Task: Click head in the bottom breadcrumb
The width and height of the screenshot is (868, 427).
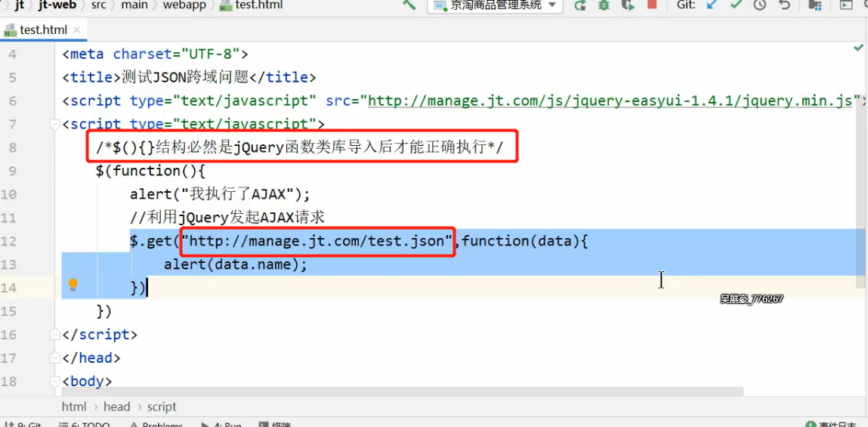Action: 117,407
